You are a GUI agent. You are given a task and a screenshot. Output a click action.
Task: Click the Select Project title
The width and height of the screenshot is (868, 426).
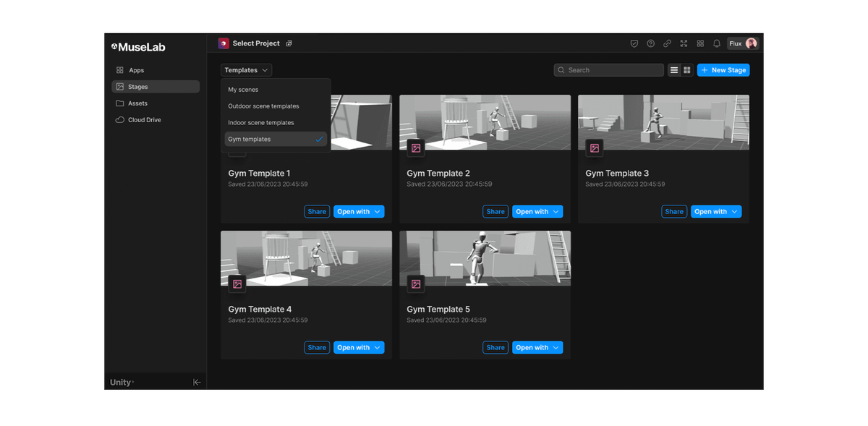click(x=256, y=43)
